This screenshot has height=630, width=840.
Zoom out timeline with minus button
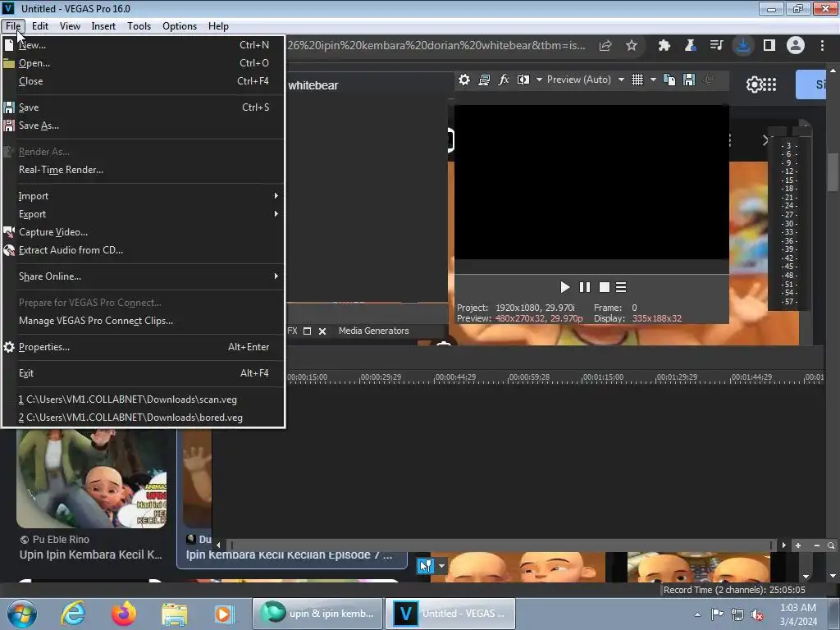[x=816, y=546]
